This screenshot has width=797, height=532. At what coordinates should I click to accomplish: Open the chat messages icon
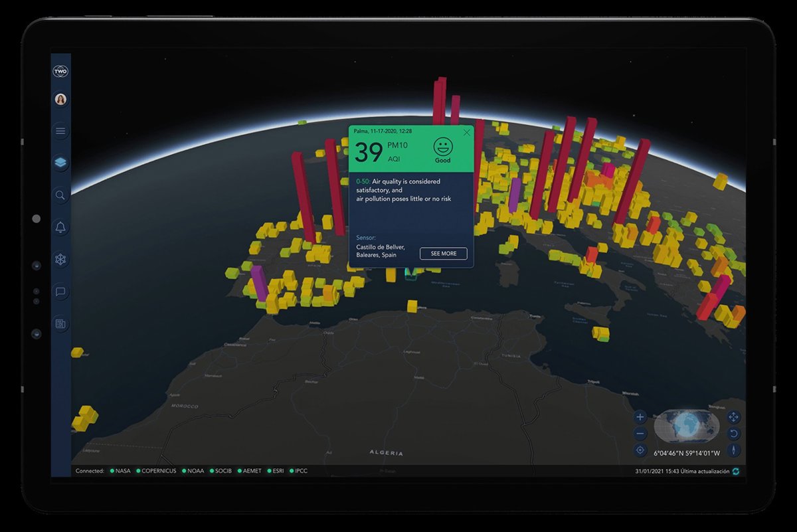[60, 292]
